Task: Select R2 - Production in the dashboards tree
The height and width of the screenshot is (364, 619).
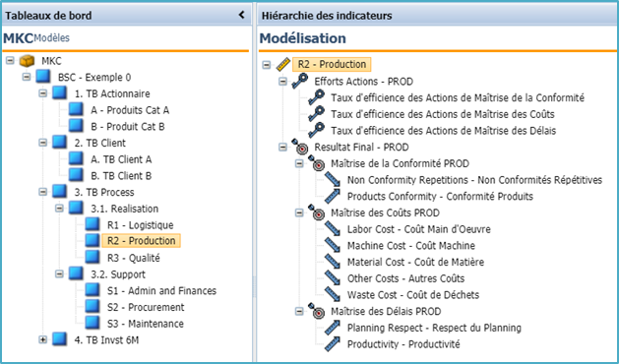Action: (142, 240)
